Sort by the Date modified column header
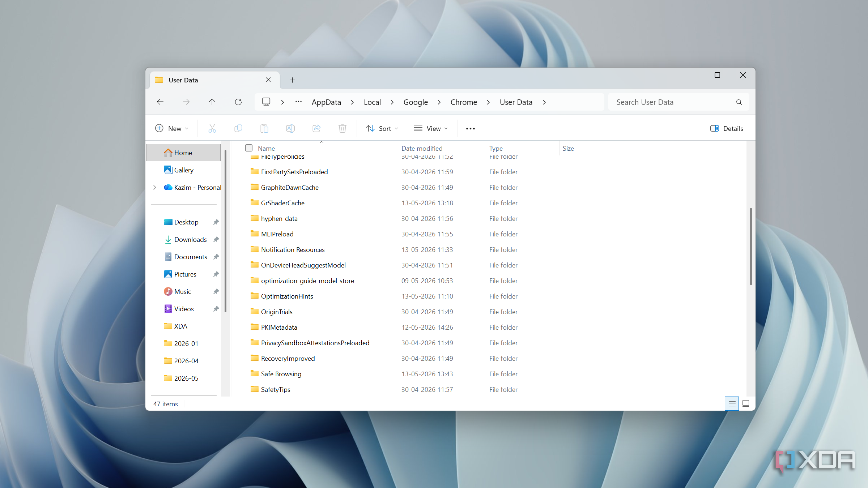This screenshot has height=488, width=868. tap(422, 148)
